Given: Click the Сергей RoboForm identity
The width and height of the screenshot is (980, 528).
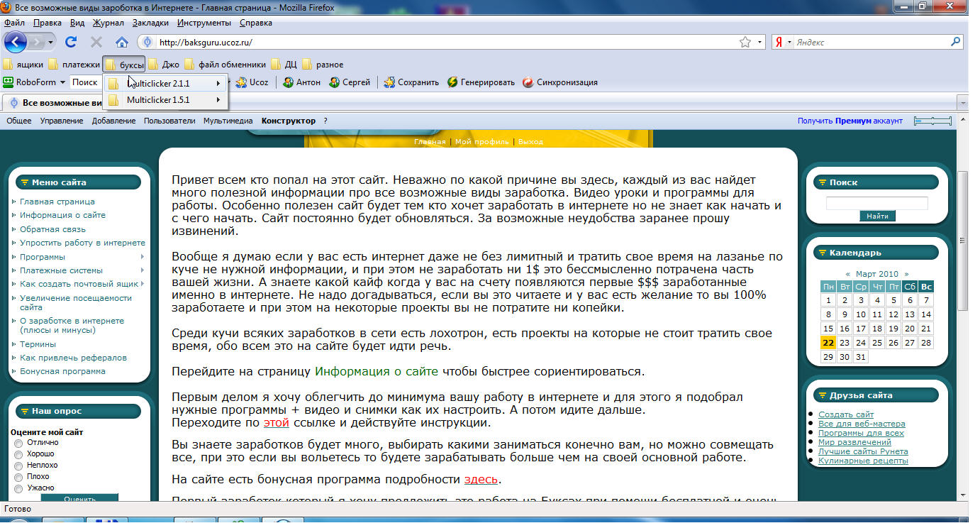Looking at the screenshot, I should (x=350, y=82).
